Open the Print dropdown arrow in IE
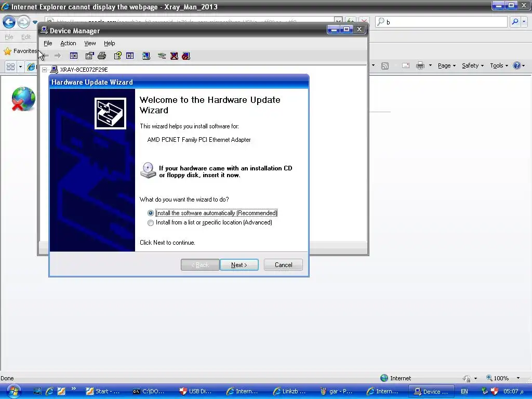The width and height of the screenshot is (532, 399). click(430, 65)
